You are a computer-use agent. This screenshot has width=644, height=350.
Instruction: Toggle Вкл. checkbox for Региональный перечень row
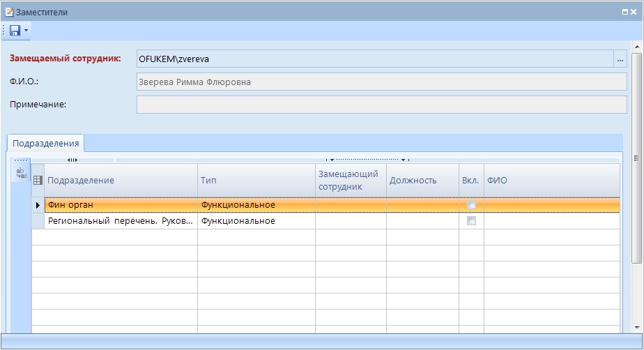pyautogui.click(x=471, y=221)
